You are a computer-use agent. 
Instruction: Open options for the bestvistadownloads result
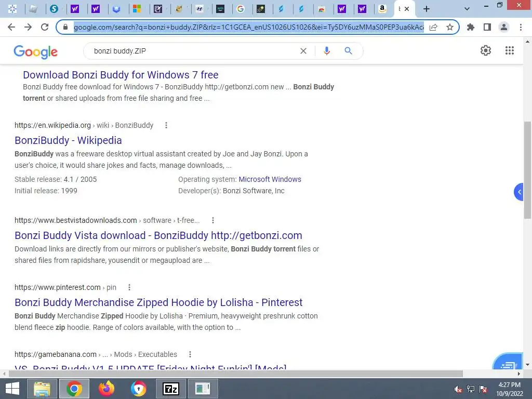pyautogui.click(x=212, y=220)
